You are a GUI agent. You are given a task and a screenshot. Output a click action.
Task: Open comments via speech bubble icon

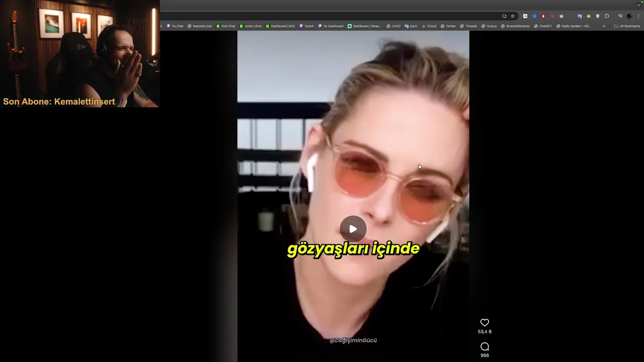(485, 346)
